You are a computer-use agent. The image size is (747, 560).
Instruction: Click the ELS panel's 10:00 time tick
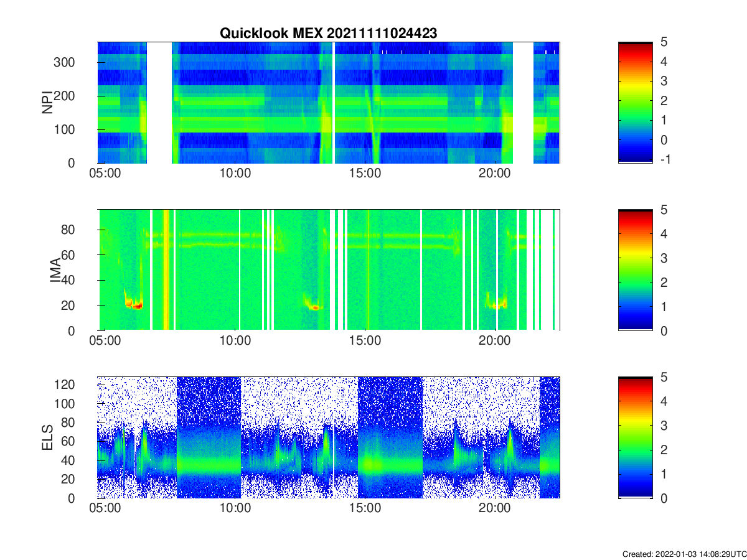pyautogui.click(x=235, y=508)
